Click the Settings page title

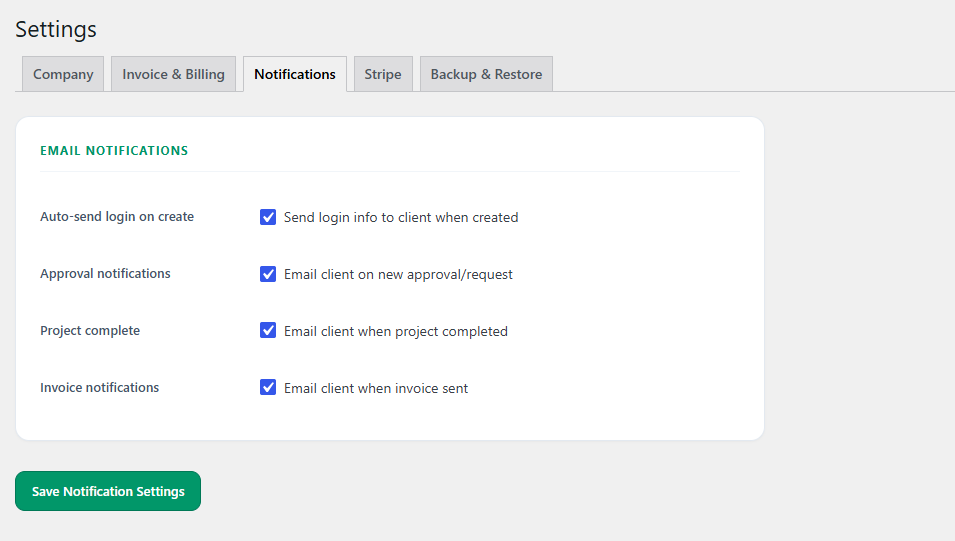coord(56,29)
